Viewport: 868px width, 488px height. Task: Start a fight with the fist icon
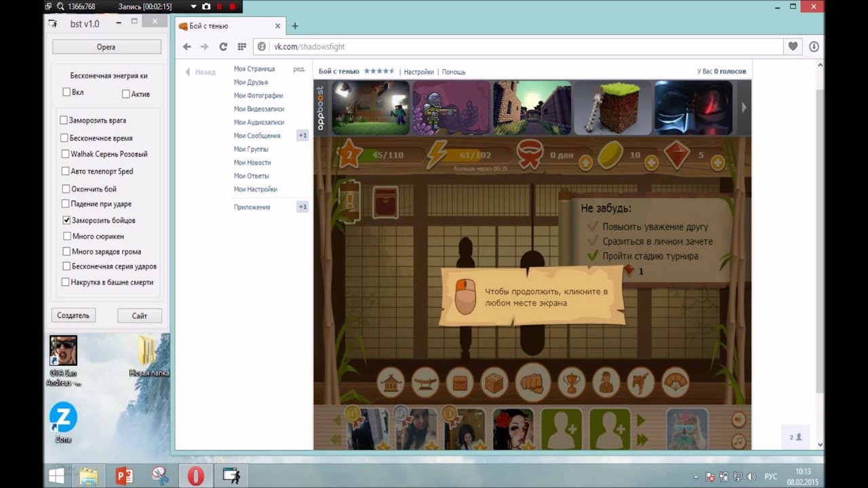pos(533,382)
